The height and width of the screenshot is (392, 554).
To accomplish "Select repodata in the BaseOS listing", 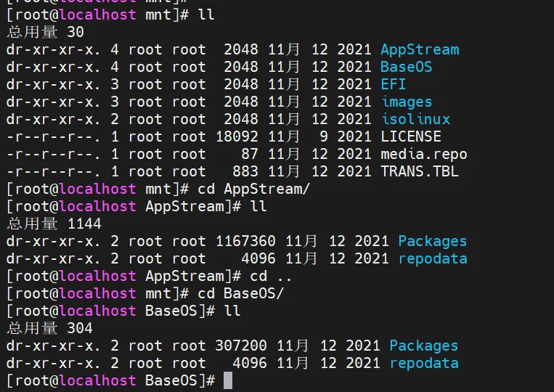I will coord(424,364).
